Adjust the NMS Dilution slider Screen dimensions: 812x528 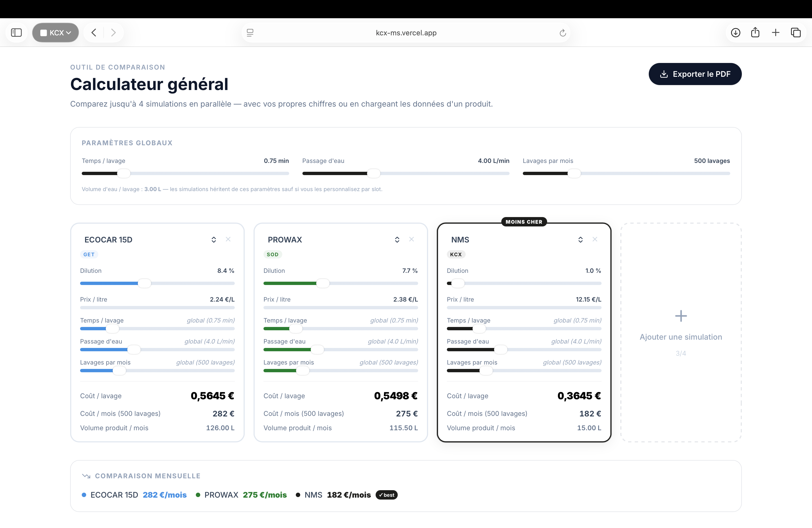[524, 283]
